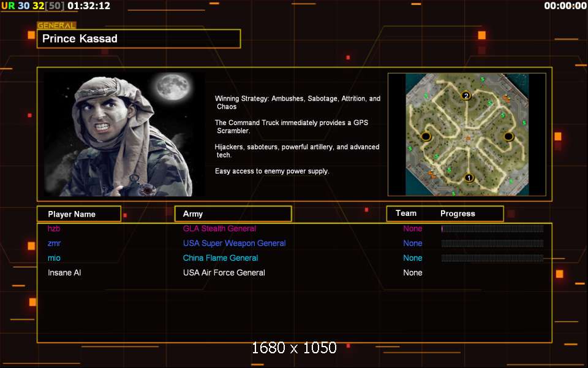Select player hzb

pyautogui.click(x=54, y=228)
